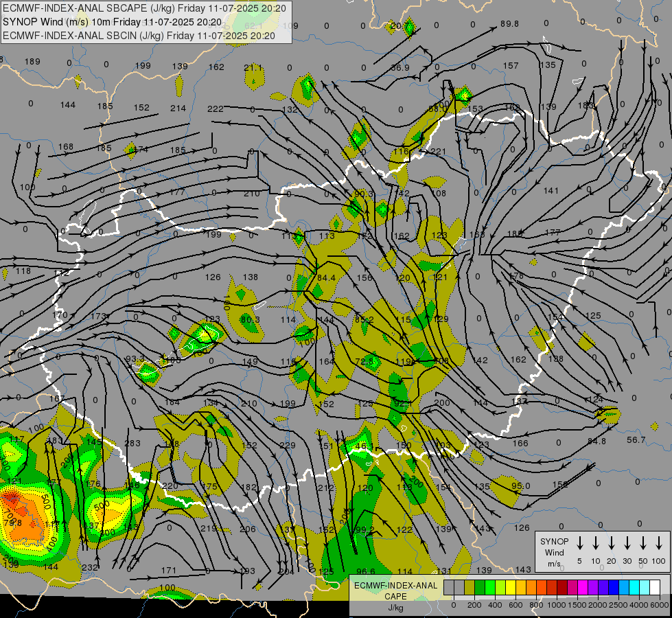Click the '800' tick label on color scale
This screenshot has width=672, height=618.
coord(536,605)
